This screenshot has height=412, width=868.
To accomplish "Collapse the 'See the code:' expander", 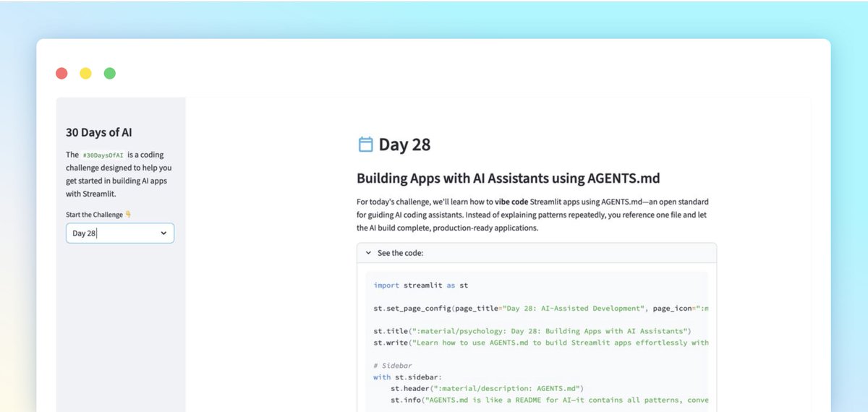I will tap(537, 253).
